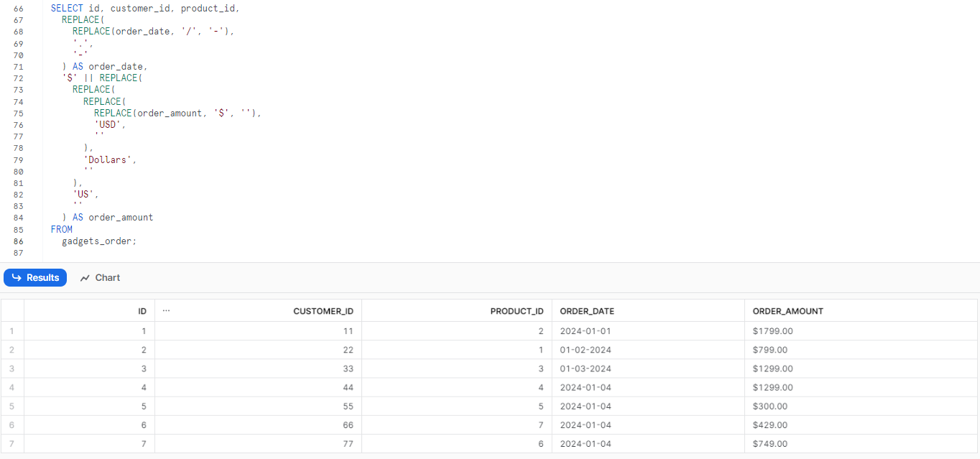Open the ID column options ellipsis menu
The height and width of the screenshot is (459, 980).
[166, 310]
